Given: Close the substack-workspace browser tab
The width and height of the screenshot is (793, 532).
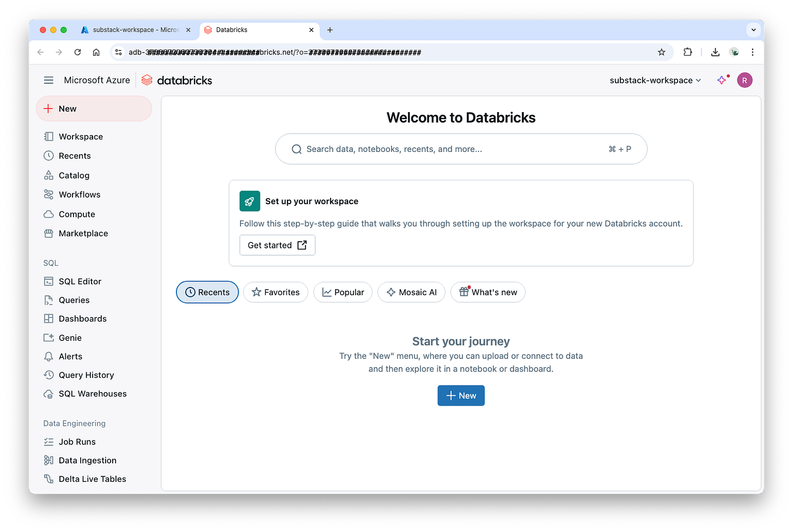Looking at the screenshot, I should pos(188,30).
